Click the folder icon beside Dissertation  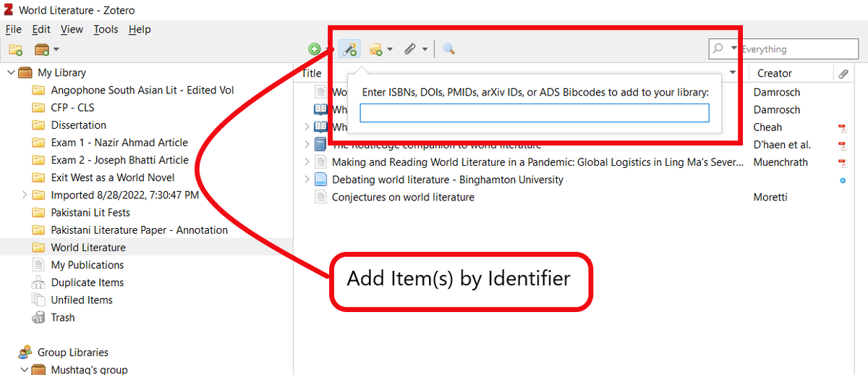coord(38,125)
